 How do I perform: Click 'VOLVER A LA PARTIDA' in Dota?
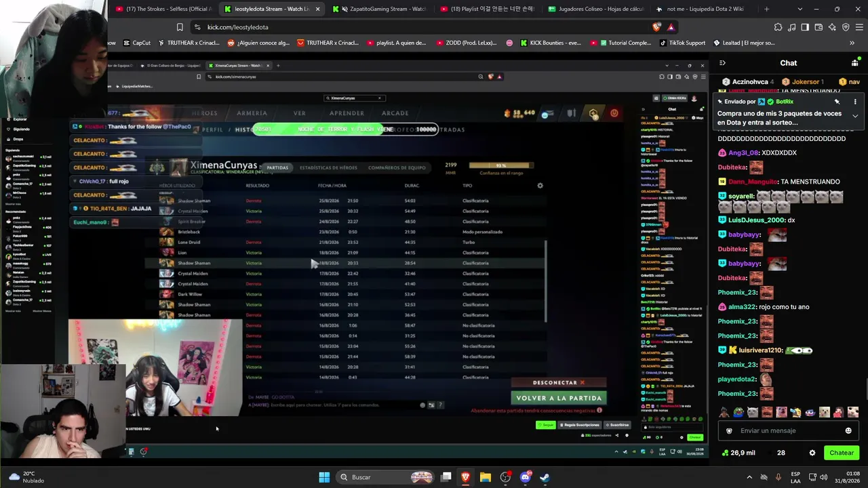click(x=559, y=399)
